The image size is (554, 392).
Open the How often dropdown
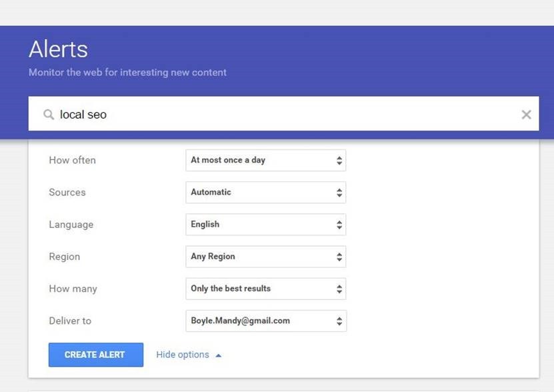pyautogui.click(x=265, y=160)
